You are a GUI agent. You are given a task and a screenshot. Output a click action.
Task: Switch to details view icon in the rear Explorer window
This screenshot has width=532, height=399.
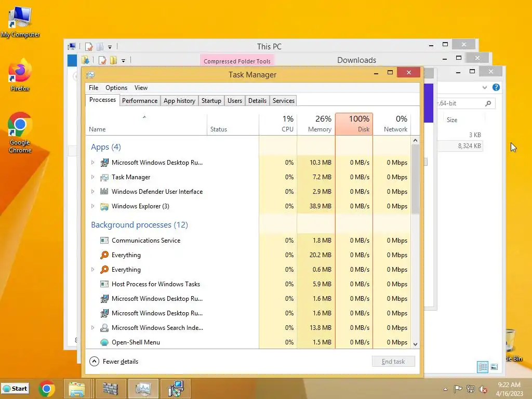tap(483, 367)
